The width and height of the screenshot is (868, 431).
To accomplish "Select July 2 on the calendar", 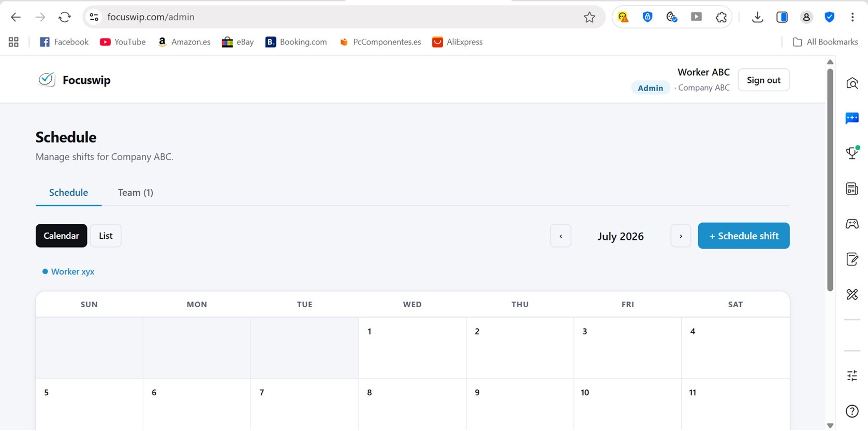I will click(x=520, y=348).
